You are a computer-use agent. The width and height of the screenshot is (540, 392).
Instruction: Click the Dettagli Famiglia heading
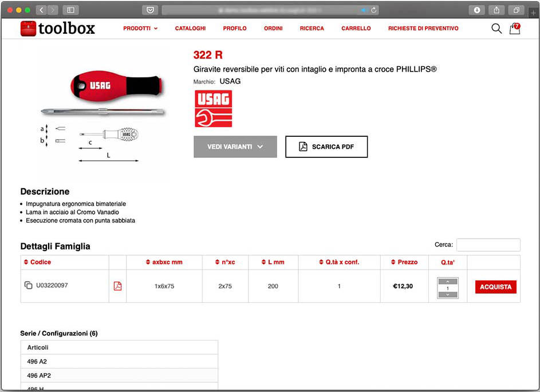55,246
